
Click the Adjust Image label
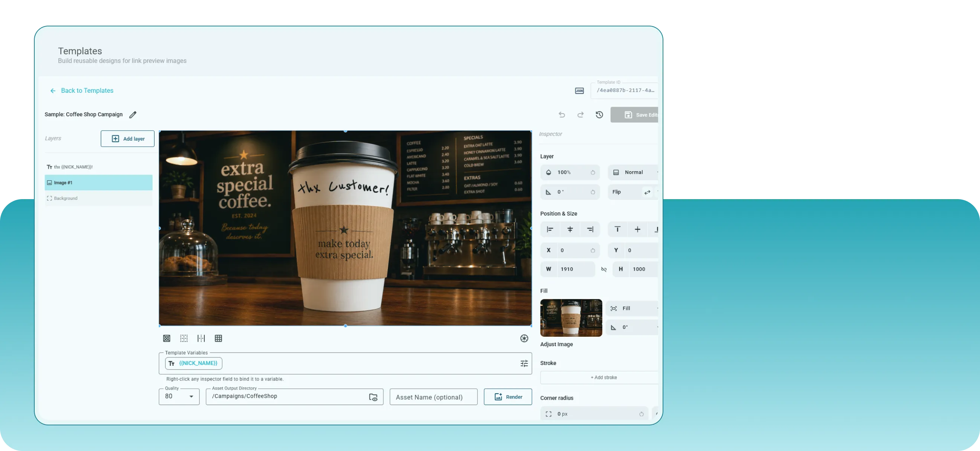[x=556, y=344]
